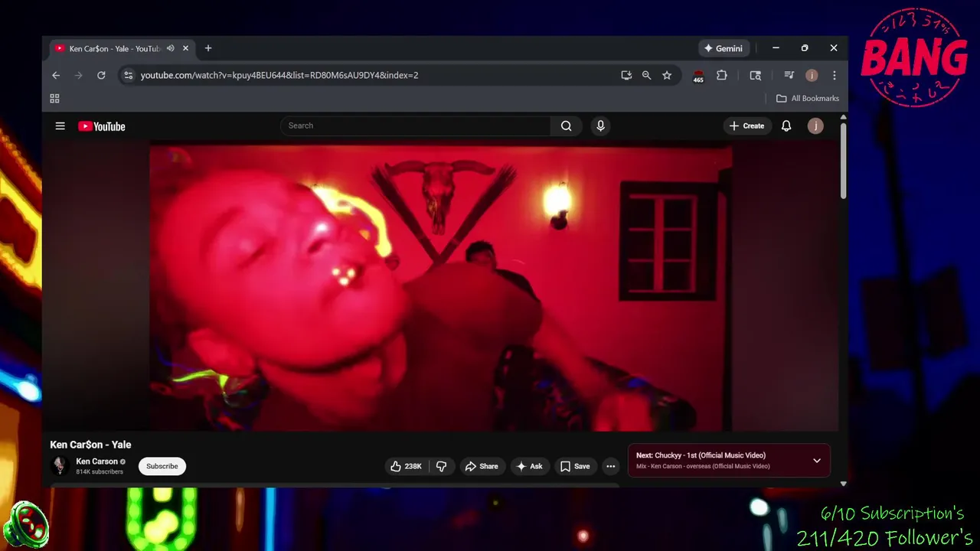
Task: Open the Chrome three-dot menu
Action: (x=834, y=75)
